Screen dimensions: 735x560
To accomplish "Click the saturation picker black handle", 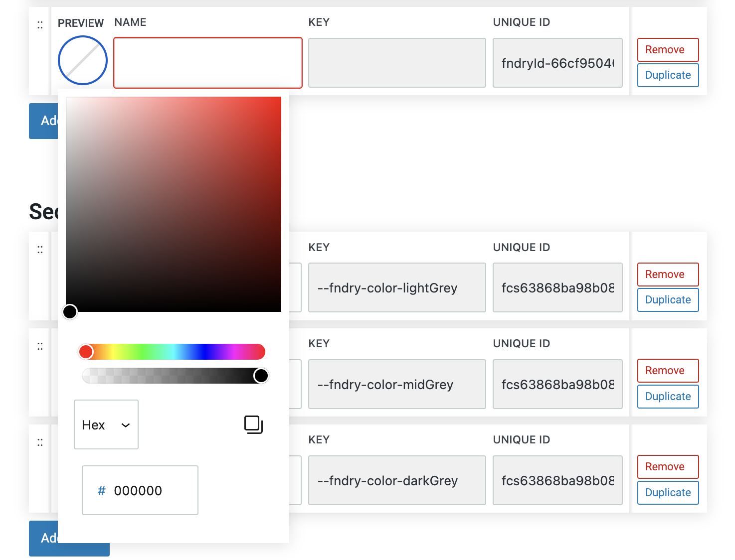I will 70,312.
